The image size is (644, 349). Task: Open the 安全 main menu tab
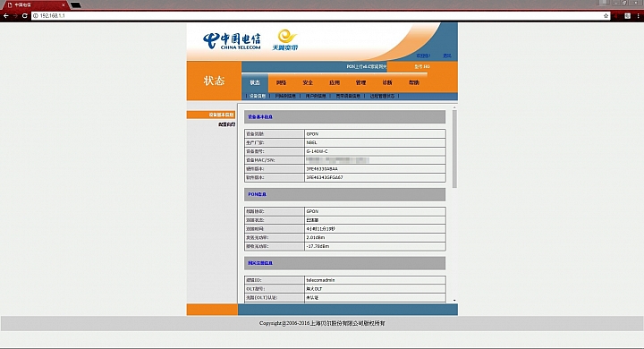pyautogui.click(x=308, y=82)
